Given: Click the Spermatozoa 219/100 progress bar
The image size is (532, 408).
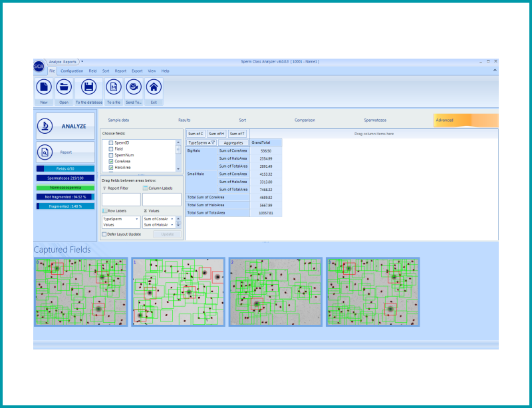Looking at the screenshot, I should coord(65,178).
